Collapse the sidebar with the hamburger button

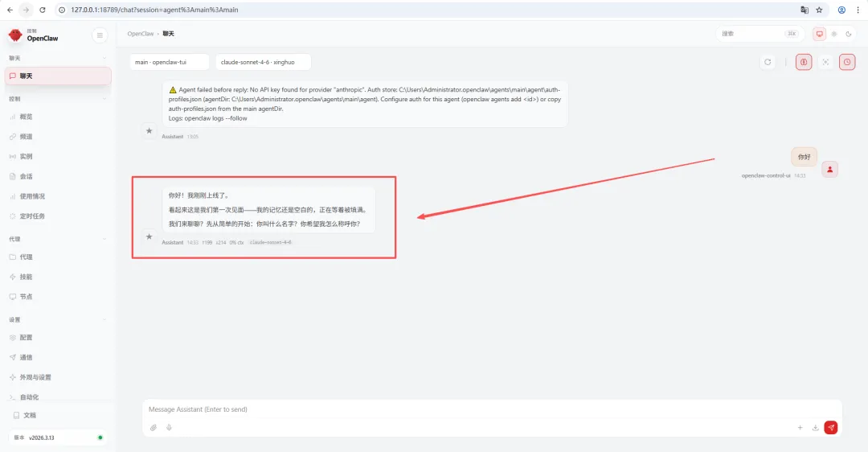(100, 35)
